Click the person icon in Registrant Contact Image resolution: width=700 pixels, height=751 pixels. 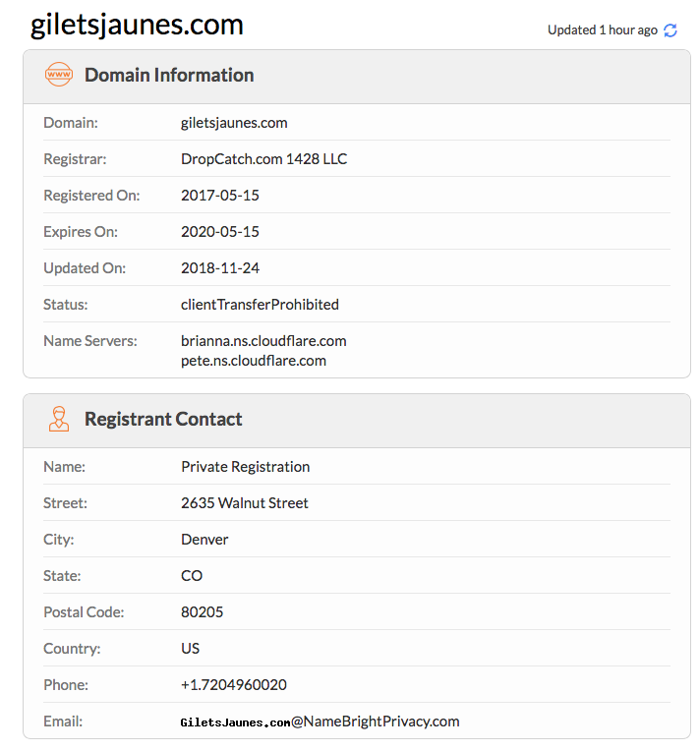coord(59,420)
